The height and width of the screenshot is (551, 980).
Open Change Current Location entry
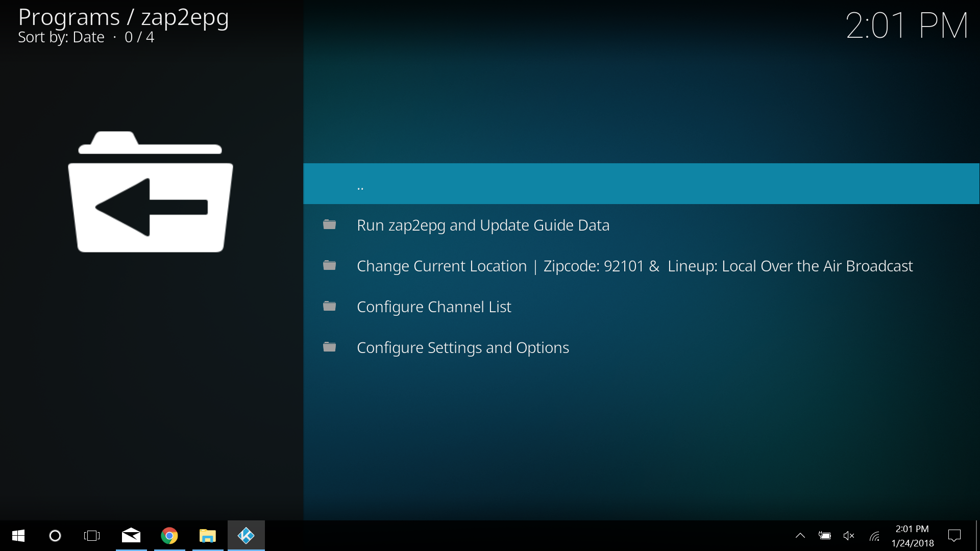(641, 265)
